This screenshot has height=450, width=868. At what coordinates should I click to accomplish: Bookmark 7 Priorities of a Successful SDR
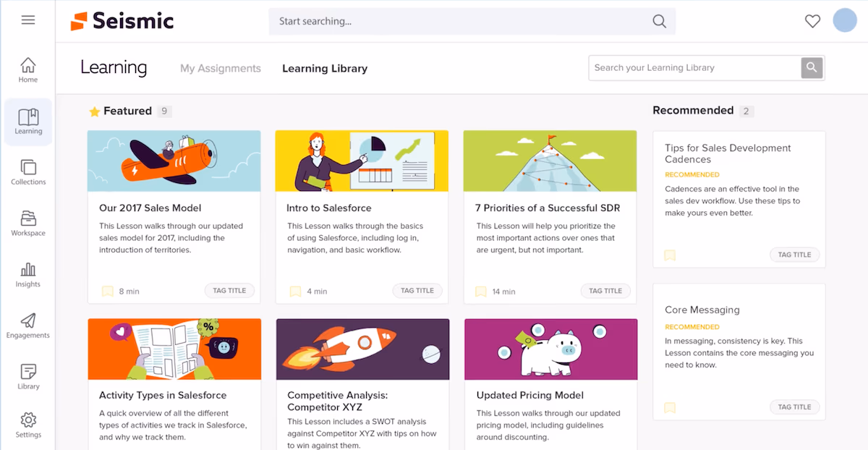[481, 292]
